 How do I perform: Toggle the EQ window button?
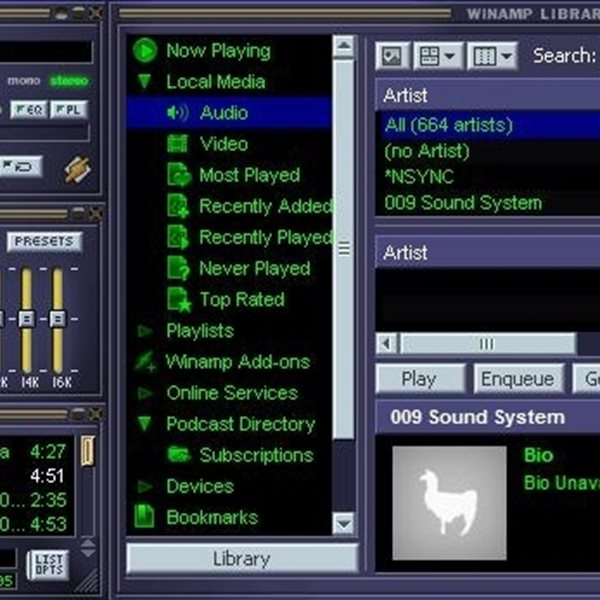(x=29, y=110)
